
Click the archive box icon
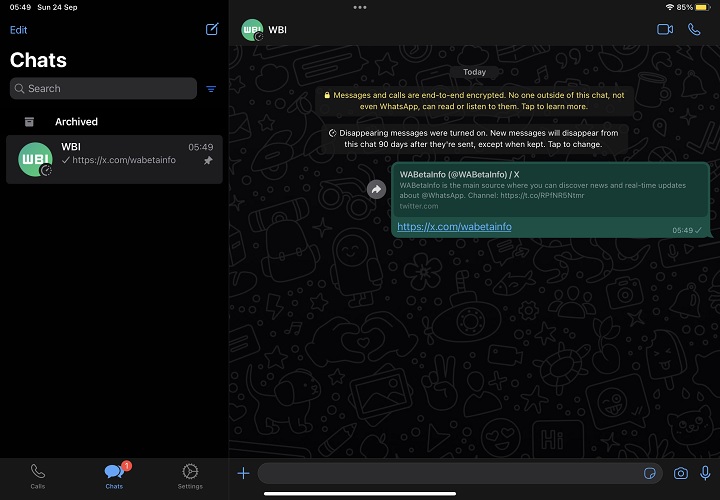[x=29, y=122]
